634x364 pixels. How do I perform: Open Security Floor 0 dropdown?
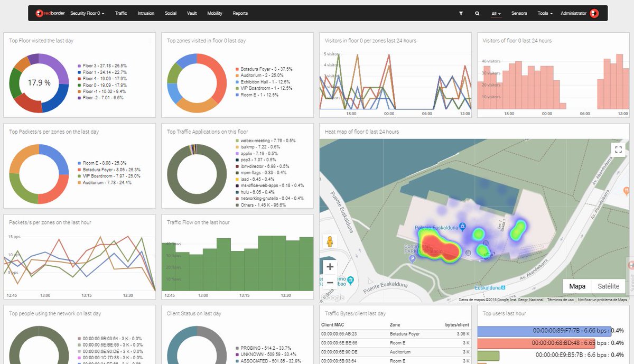tap(87, 13)
